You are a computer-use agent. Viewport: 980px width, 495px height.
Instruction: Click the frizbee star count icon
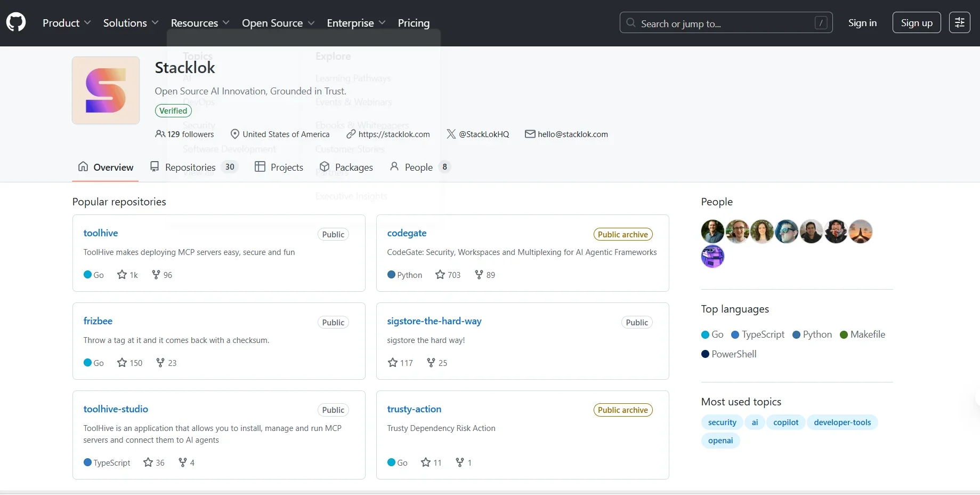[122, 363]
